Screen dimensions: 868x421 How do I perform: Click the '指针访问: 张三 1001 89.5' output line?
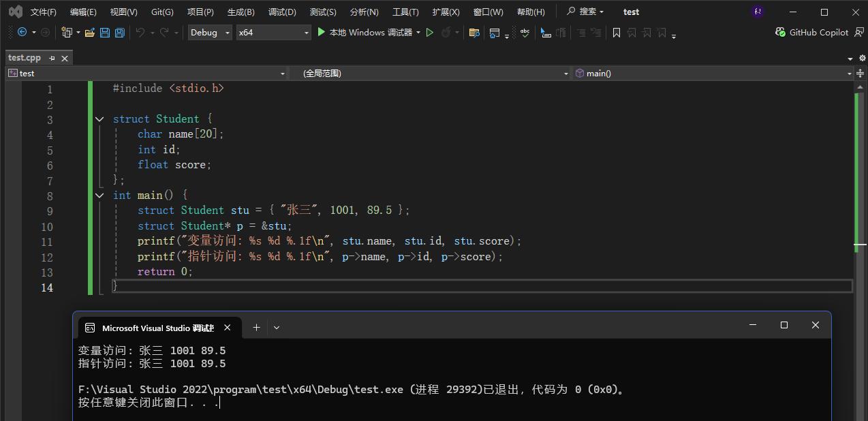152,364
